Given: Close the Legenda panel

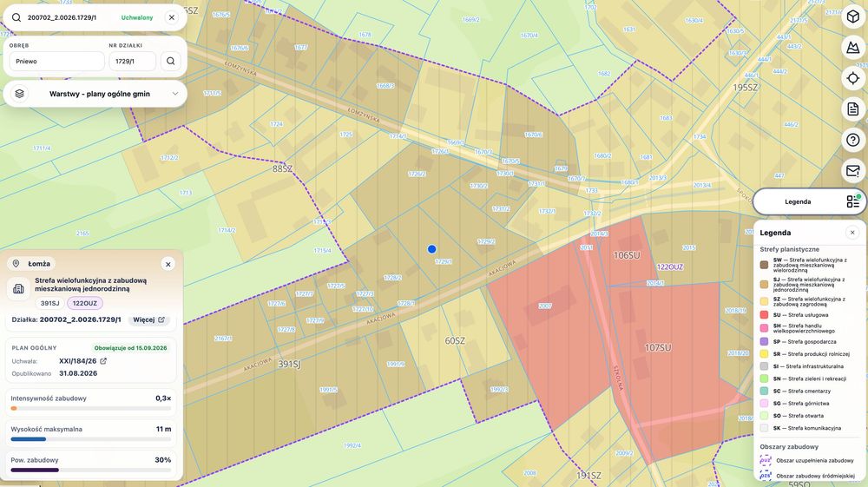Looking at the screenshot, I should pos(852,233).
